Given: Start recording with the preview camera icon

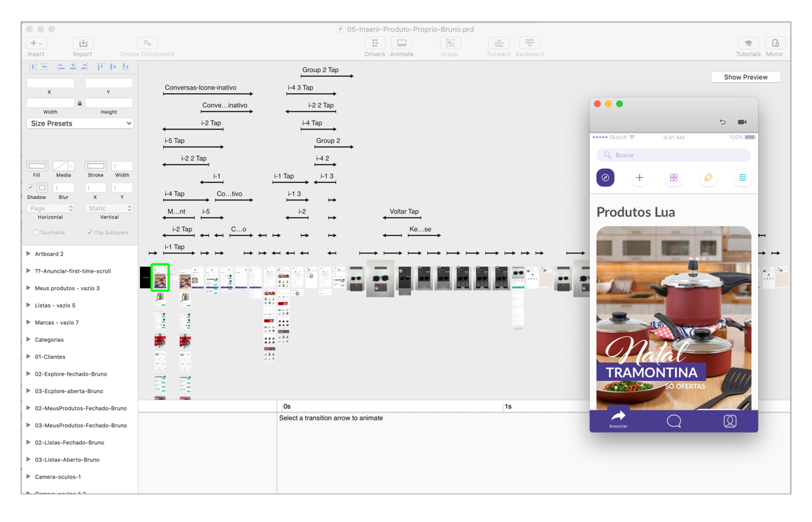Looking at the screenshot, I should point(742,122).
